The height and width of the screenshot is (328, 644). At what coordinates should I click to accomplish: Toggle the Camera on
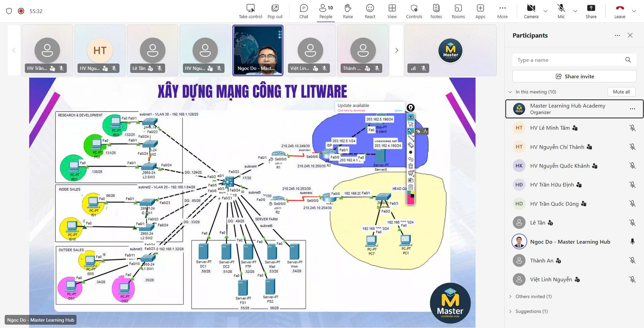pos(531,11)
